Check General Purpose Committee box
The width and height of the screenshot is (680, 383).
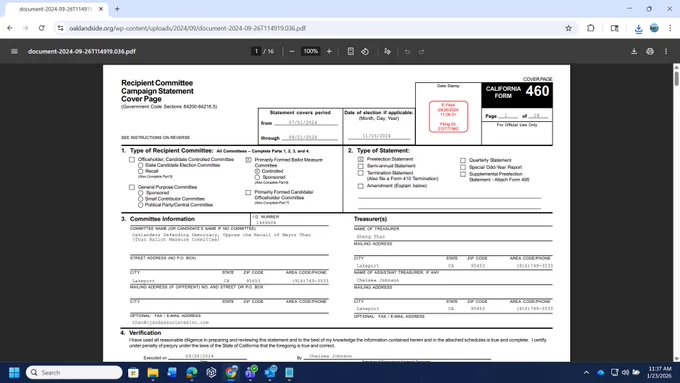pos(132,187)
